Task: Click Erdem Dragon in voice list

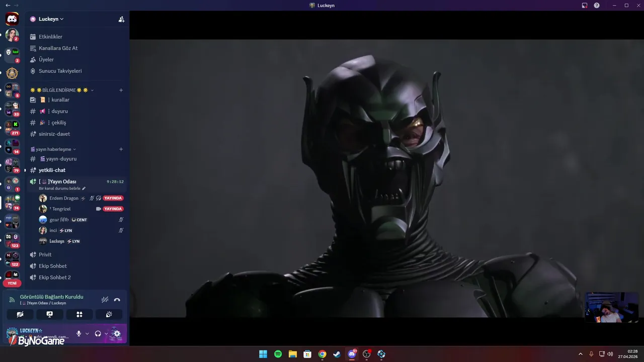Action: click(64, 198)
